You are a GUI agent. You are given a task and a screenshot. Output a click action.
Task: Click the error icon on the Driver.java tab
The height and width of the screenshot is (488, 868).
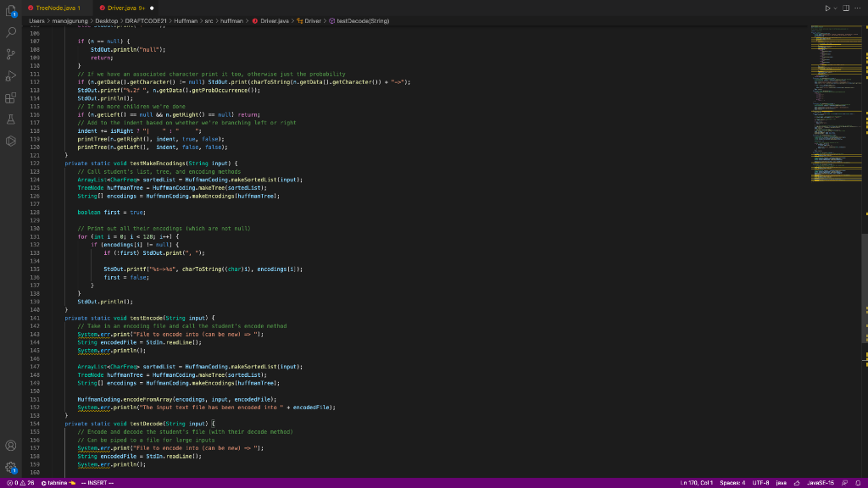pyautogui.click(x=102, y=8)
